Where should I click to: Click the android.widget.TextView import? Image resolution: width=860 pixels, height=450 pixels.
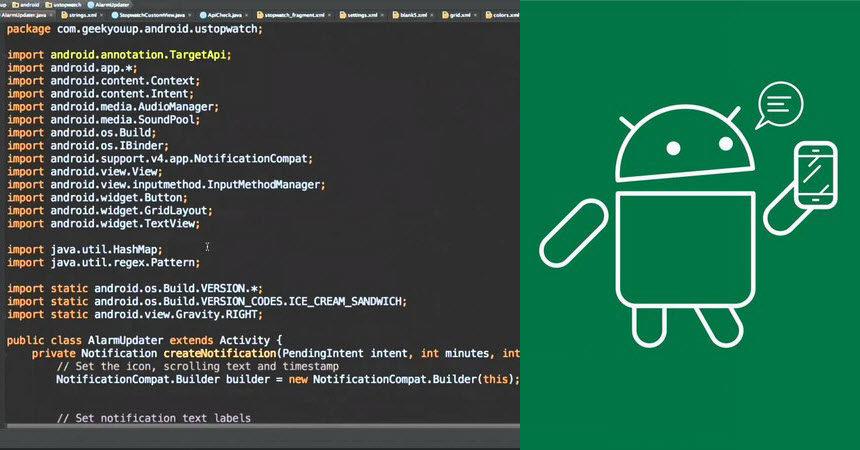click(x=103, y=224)
